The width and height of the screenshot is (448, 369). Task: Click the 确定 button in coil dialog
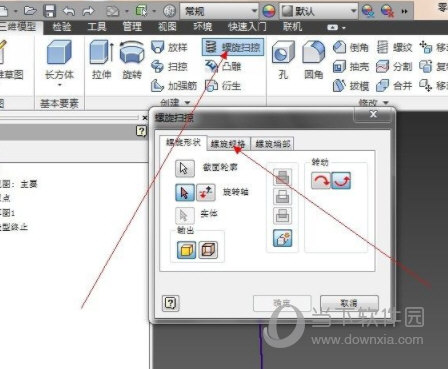pyautogui.click(x=282, y=303)
